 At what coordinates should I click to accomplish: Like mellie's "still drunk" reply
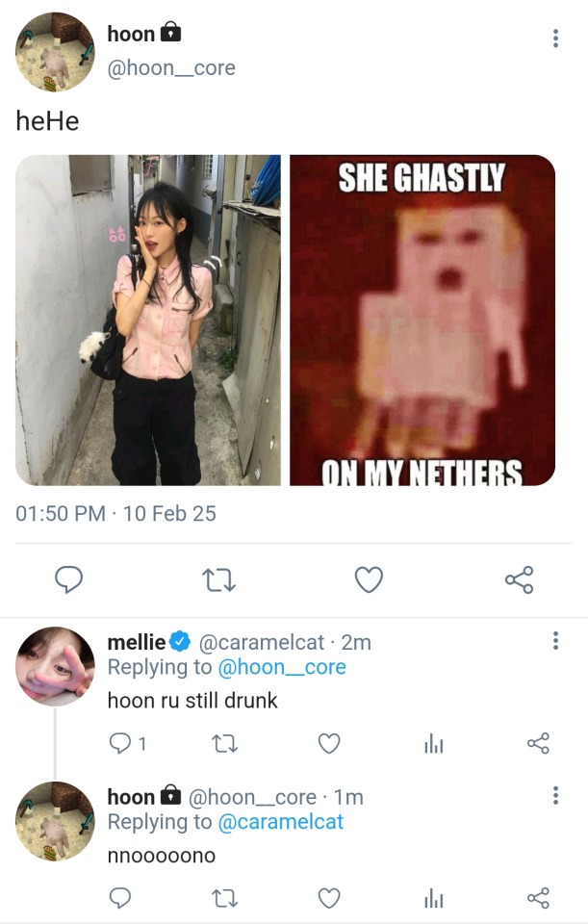tap(329, 743)
